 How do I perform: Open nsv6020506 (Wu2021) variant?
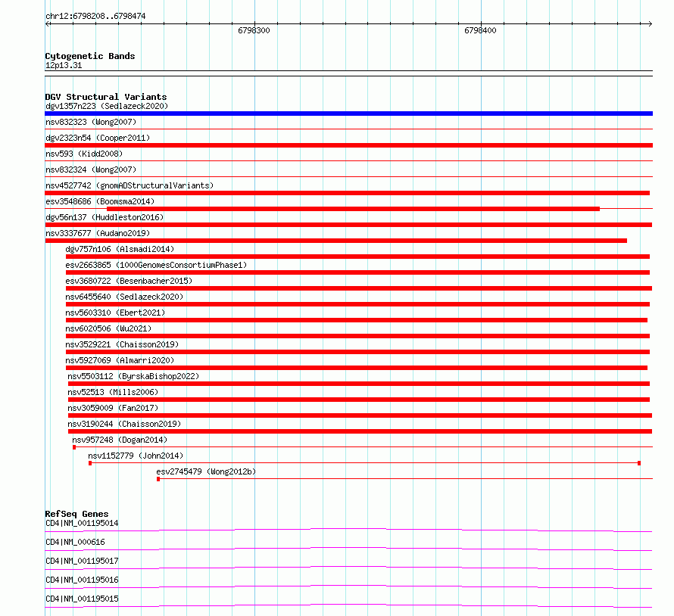(x=108, y=328)
